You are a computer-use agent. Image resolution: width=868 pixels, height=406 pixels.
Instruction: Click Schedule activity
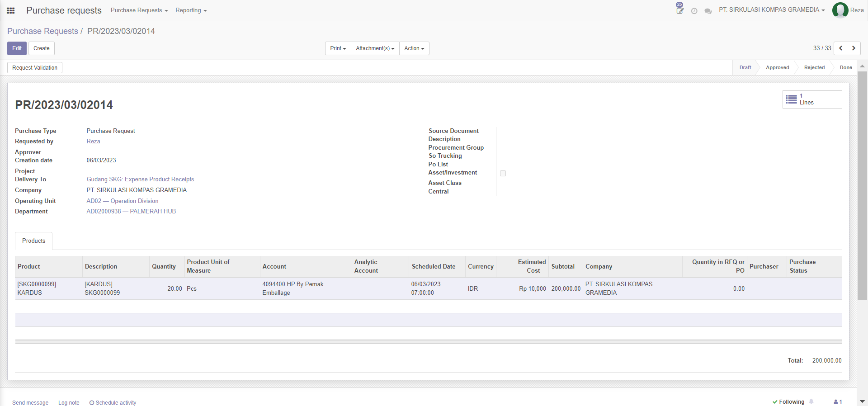coord(113,402)
